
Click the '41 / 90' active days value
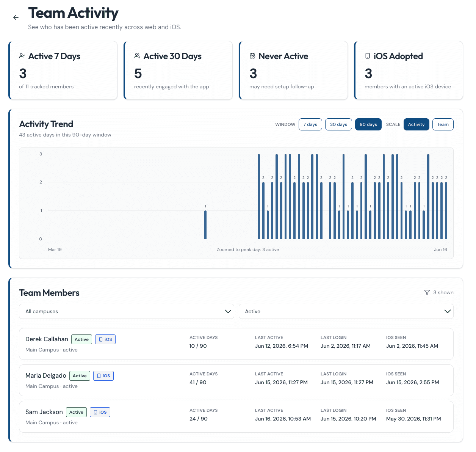198,382
